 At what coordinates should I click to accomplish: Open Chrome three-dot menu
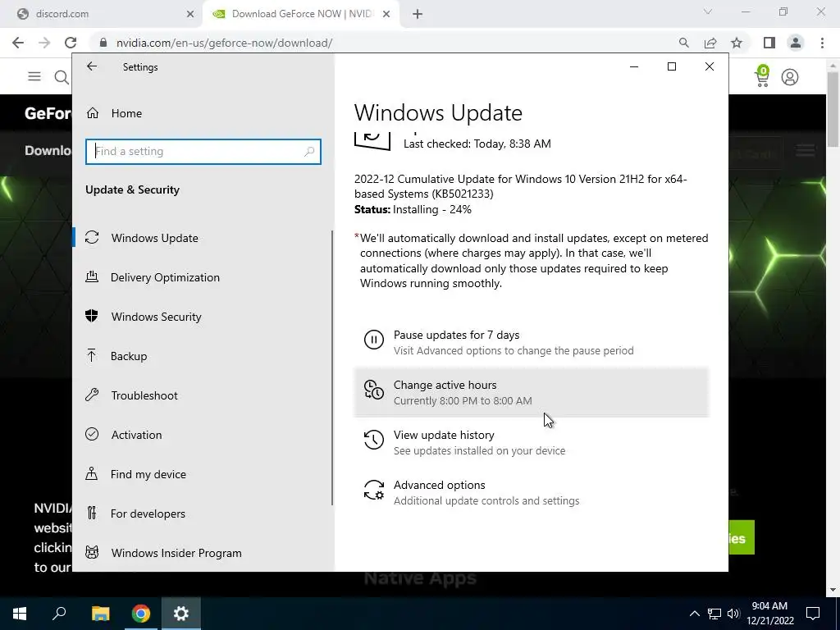tap(822, 43)
